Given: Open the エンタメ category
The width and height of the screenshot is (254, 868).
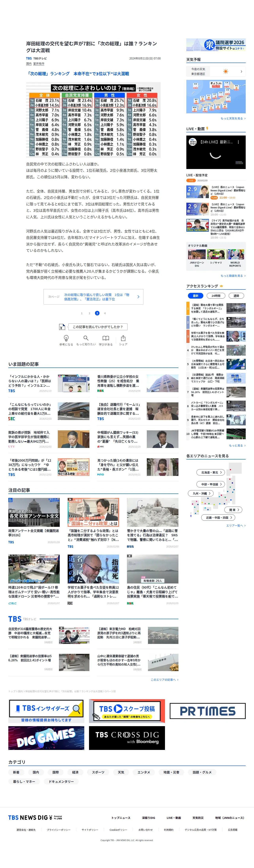Looking at the screenshot, I should click(x=144, y=772).
